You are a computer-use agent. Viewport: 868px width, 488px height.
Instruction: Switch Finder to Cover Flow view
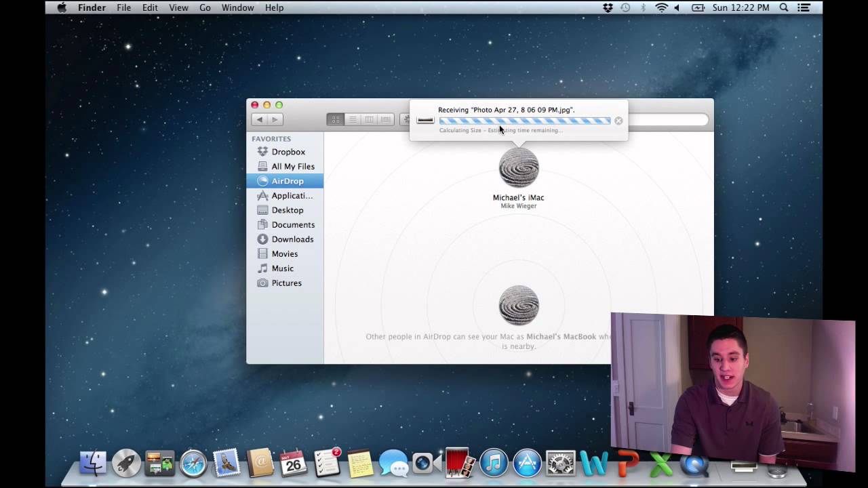point(386,119)
